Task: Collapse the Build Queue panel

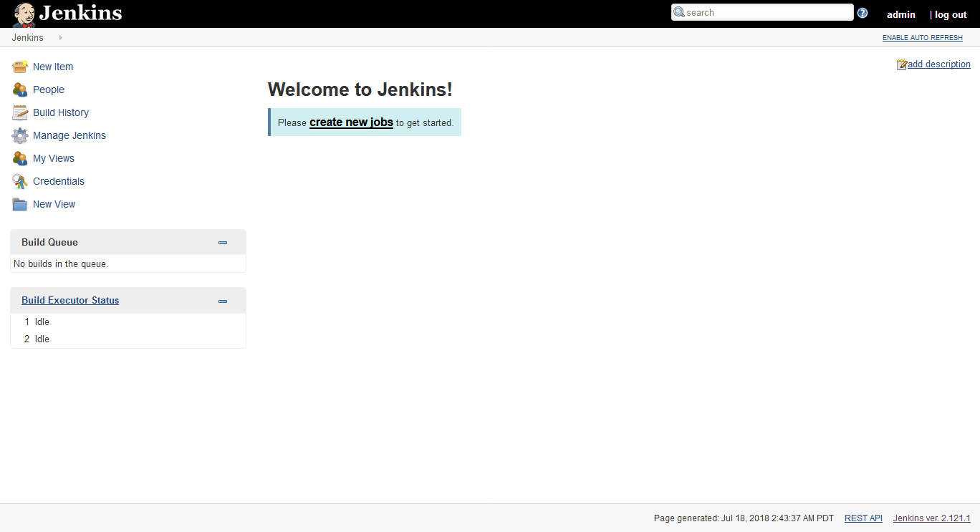Action: click(x=223, y=243)
